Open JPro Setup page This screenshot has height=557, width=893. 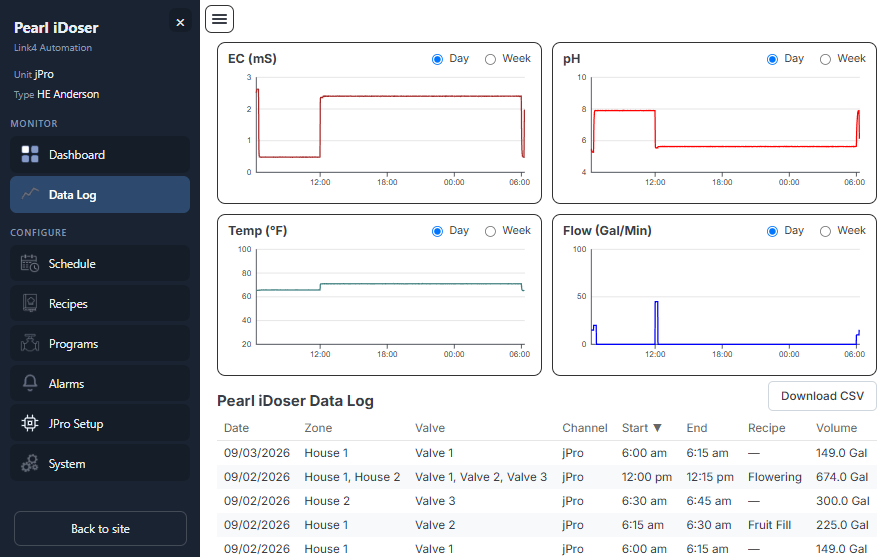point(100,423)
